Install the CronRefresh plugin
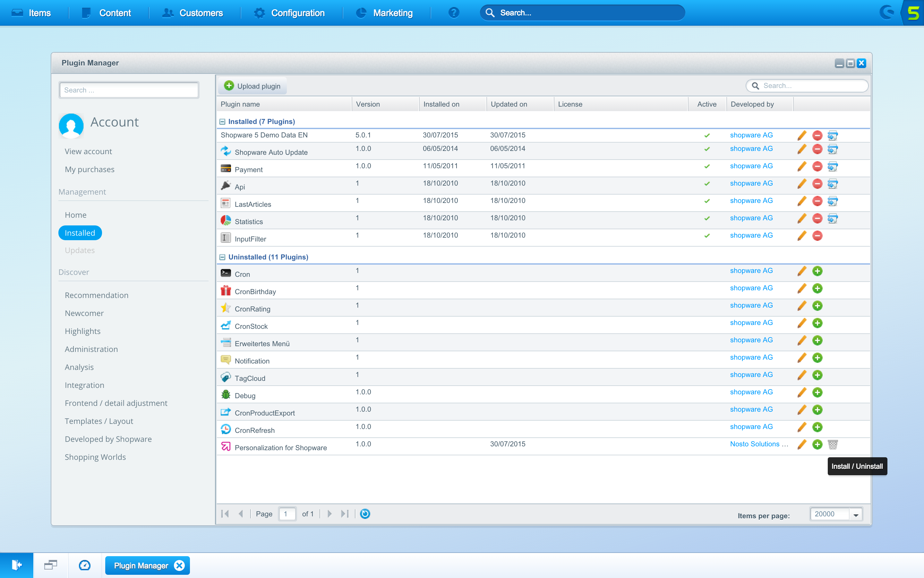Screen dimensions: 924x578 pyautogui.click(x=817, y=427)
